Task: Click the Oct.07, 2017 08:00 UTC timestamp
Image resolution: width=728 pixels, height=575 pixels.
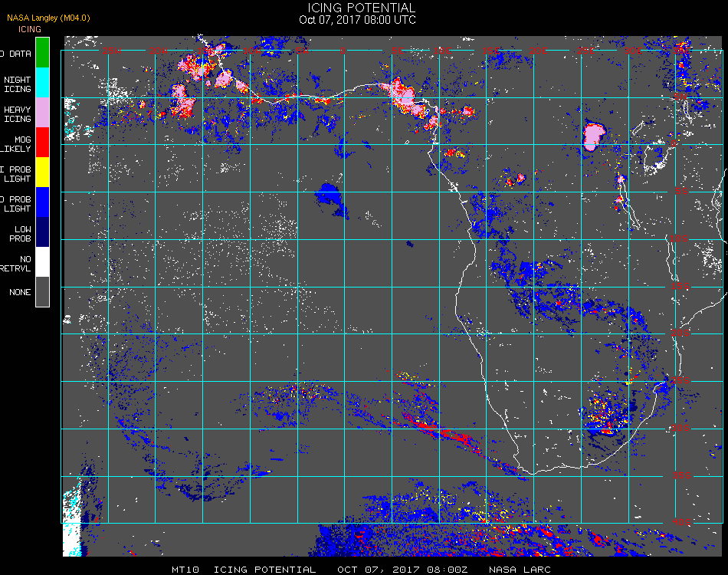Action: click(x=357, y=20)
